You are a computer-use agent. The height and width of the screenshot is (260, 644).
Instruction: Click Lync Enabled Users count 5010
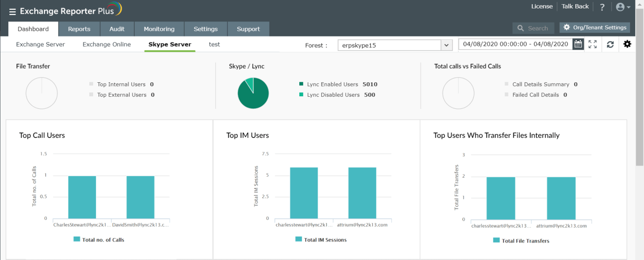(370, 85)
